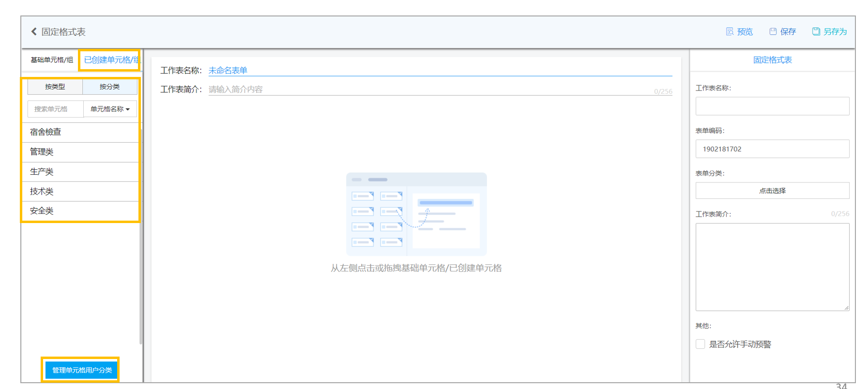Click the right panel 工作表名称 input
This screenshot has height=389, width=868.
click(x=772, y=106)
